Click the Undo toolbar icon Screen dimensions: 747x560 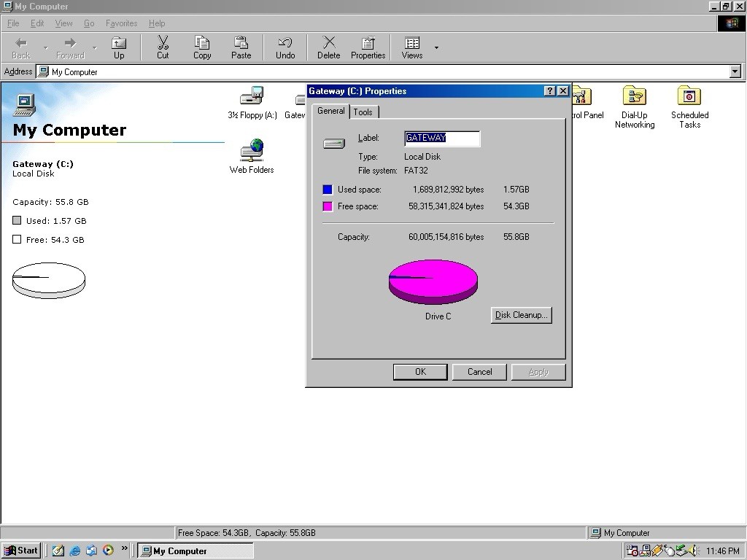[285, 47]
